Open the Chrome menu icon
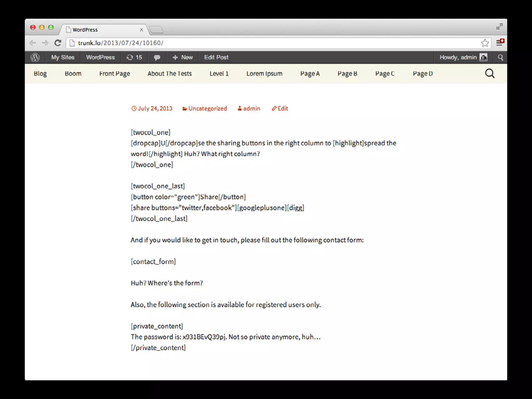The image size is (532, 399). [500, 43]
